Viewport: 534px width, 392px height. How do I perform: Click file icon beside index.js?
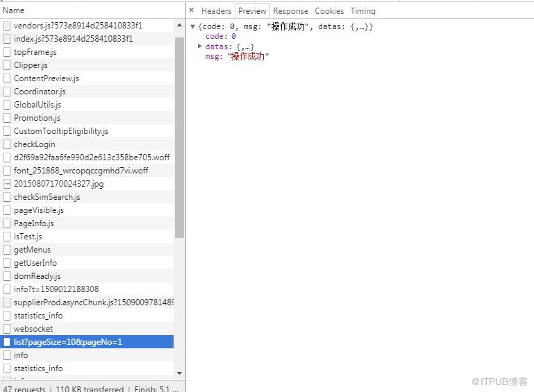[x=7, y=39]
